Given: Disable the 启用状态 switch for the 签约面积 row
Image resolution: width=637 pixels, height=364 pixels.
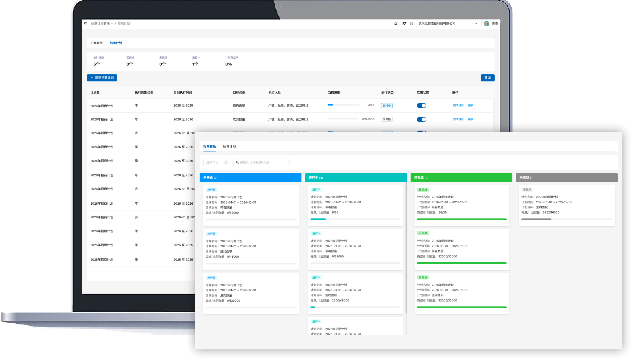Looking at the screenshot, I should pos(421,106).
